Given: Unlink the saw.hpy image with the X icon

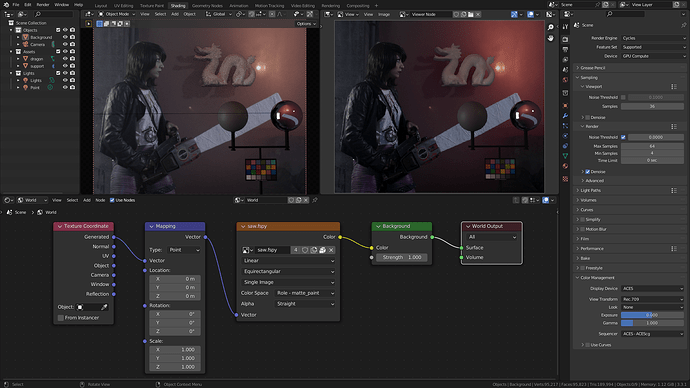Looking at the screenshot, I should [x=331, y=250].
